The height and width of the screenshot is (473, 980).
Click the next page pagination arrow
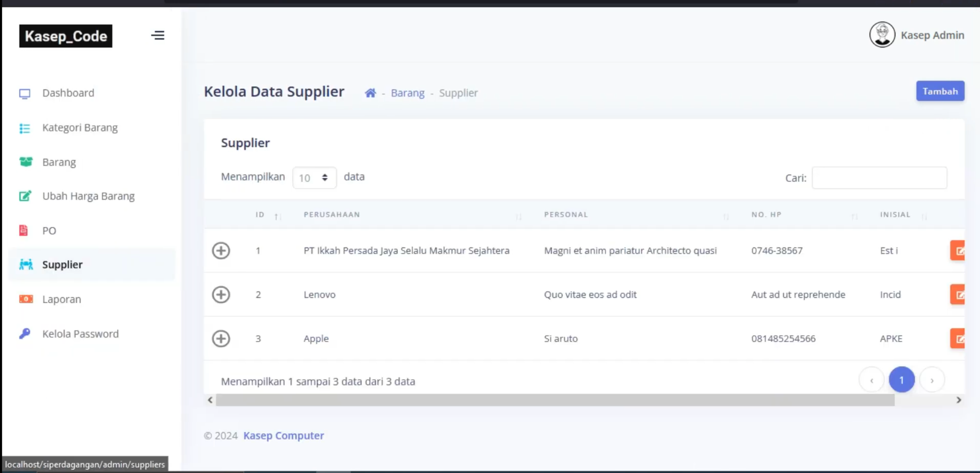pos(932,380)
